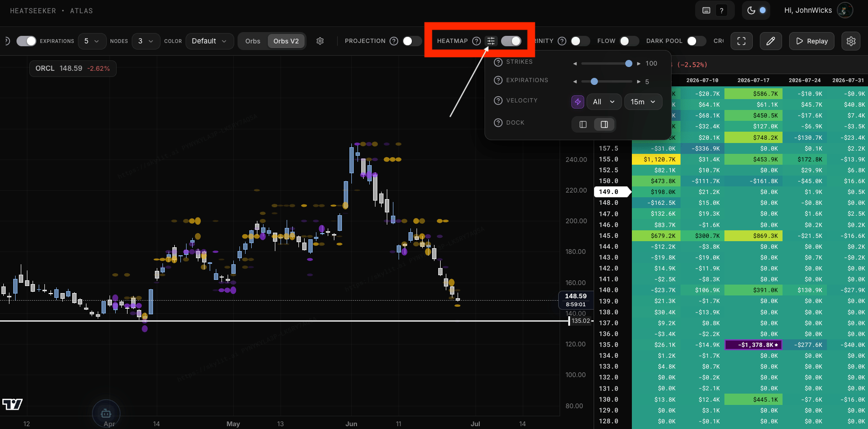Increase strikes with the right arrow
Viewport: 868px width, 429px height.
pyautogui.click(x=639, y=64)
